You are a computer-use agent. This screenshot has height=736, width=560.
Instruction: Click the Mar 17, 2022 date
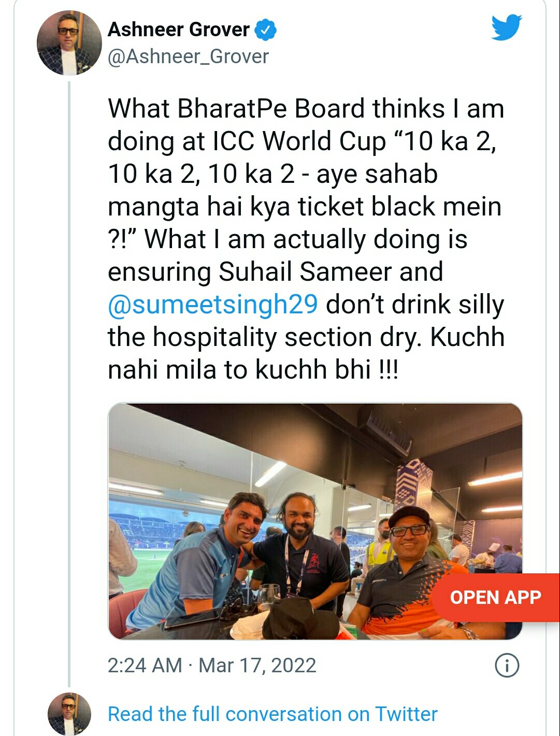coord(257,665)
